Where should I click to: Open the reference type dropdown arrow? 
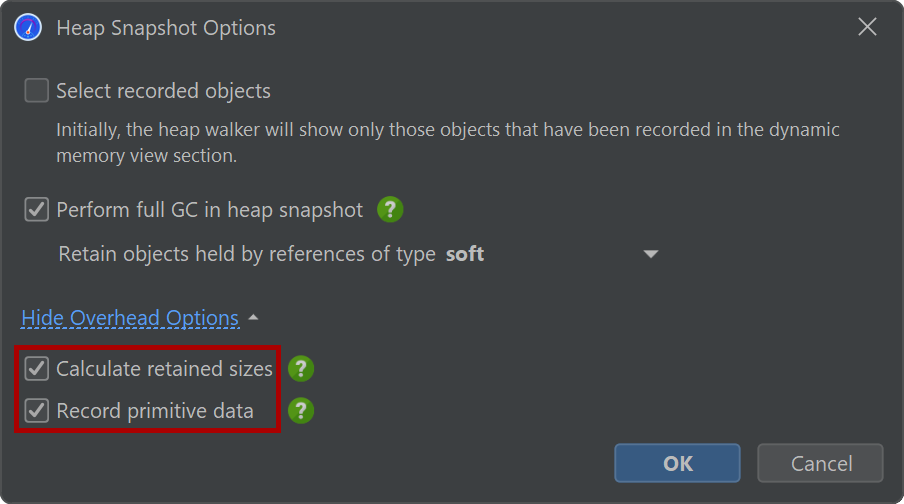click(651, 254)
